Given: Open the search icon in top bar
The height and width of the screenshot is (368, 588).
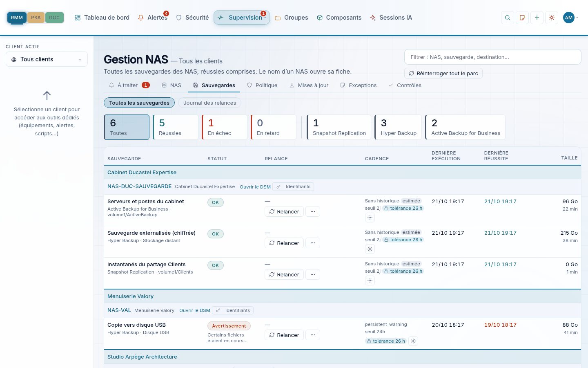Looking at the screenshot, I should pyautogui.click(x=508, y=18).
